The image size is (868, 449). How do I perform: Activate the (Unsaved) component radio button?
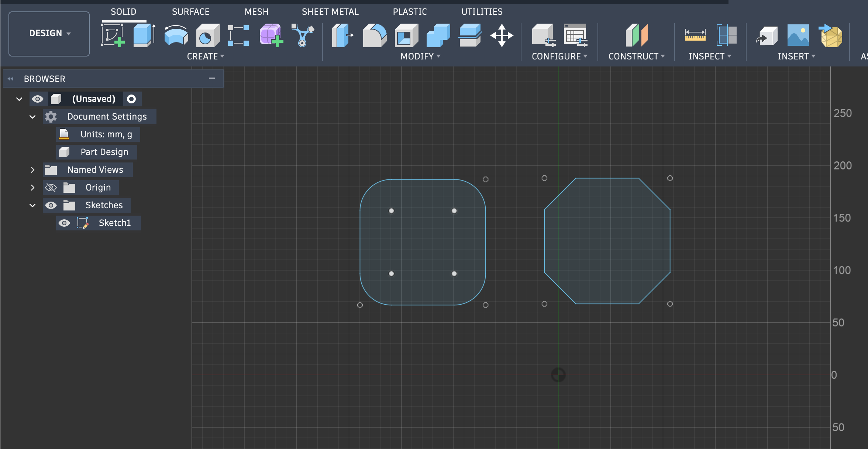pos(131,99)
